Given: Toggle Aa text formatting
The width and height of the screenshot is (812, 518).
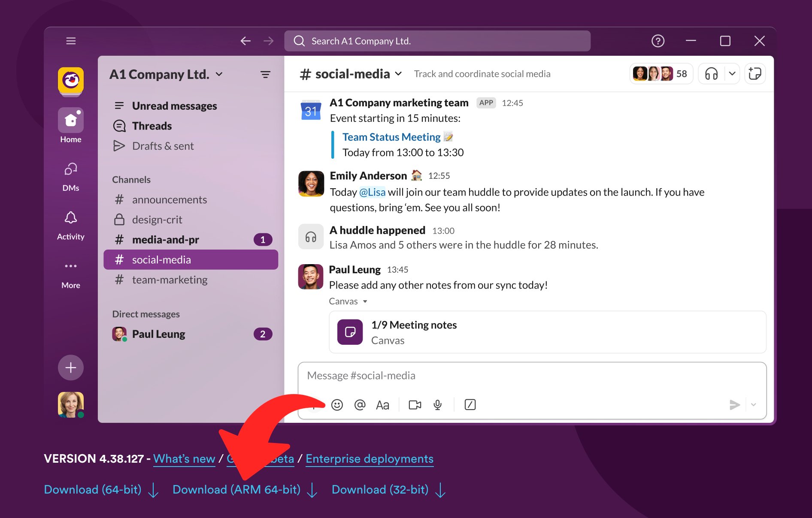Looking at the screenshot, I should click(x=382, y=405).
